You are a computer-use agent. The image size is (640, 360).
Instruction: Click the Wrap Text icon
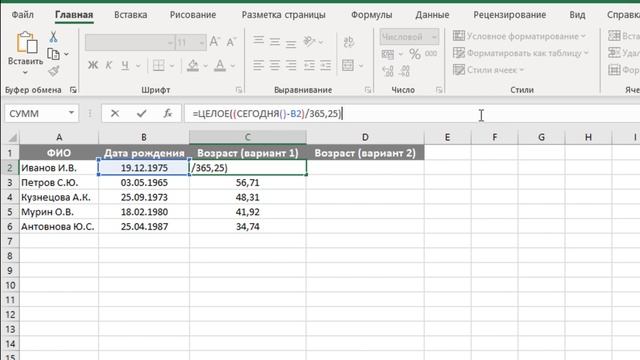[349, 41]
